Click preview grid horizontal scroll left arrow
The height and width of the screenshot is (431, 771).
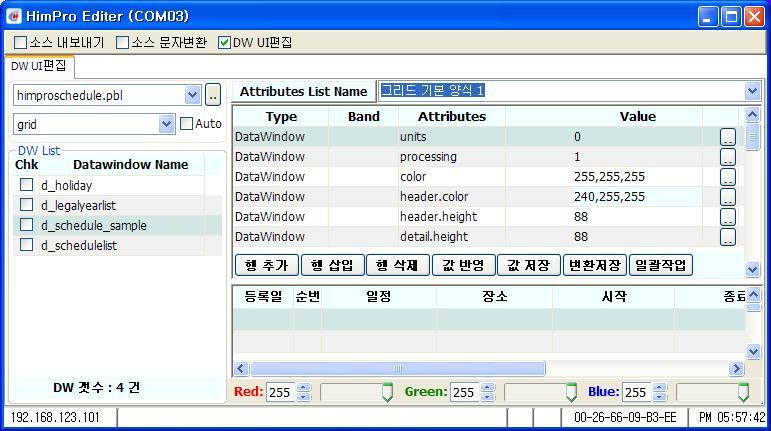(x=241, y=368)
